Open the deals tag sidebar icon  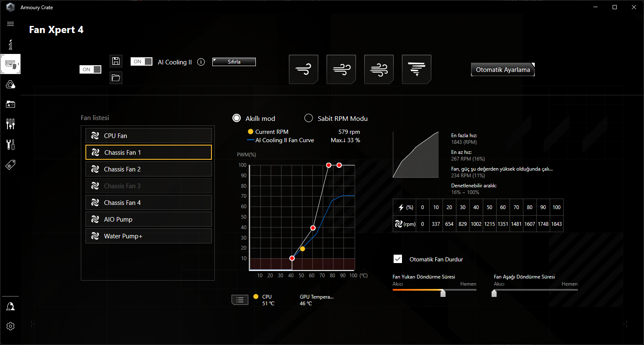10,165
